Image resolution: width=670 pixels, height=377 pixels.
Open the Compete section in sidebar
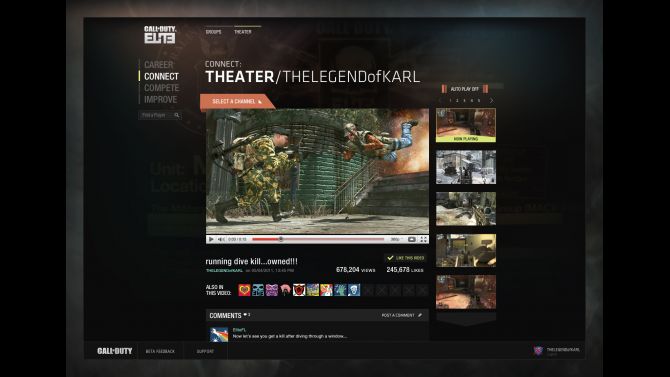[x=162, y=88]
